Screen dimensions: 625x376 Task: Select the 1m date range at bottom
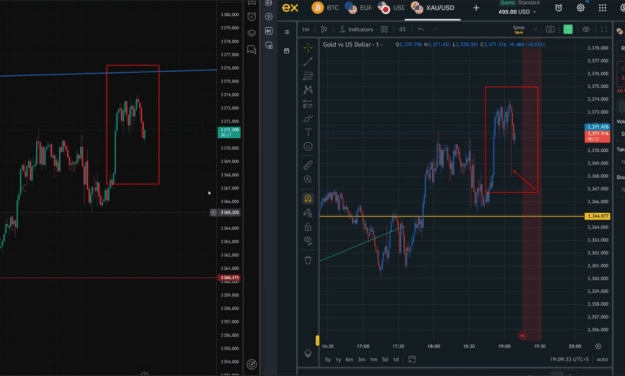pos(373,359)
